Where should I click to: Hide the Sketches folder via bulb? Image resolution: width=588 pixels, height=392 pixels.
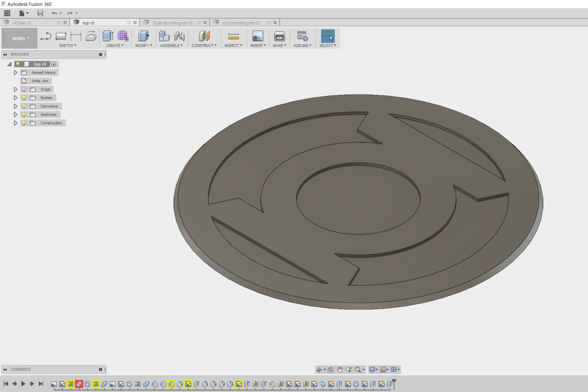point(24,115)
